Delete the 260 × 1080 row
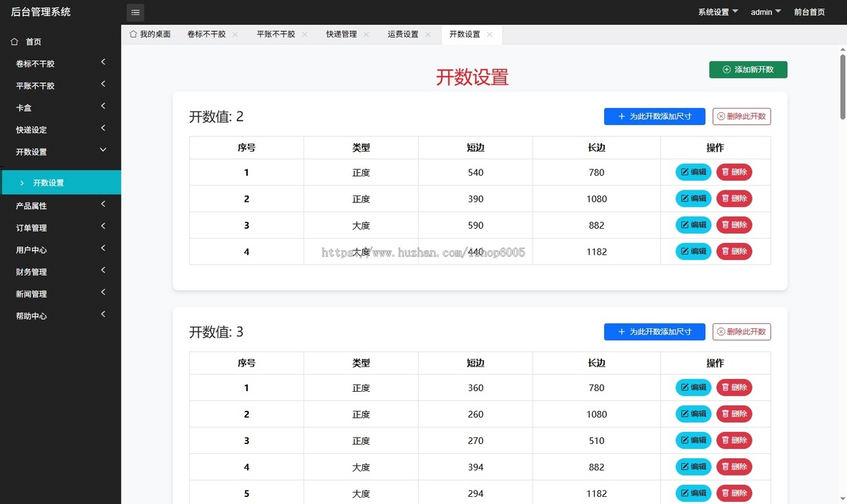The width and height of the screenshot is (847, 504). tap(734, 414)
